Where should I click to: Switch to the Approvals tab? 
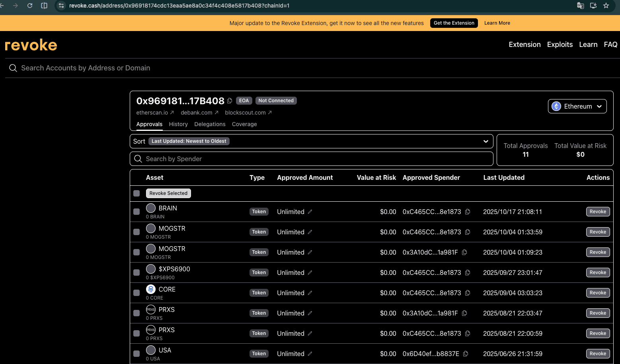tap(149, 124)
